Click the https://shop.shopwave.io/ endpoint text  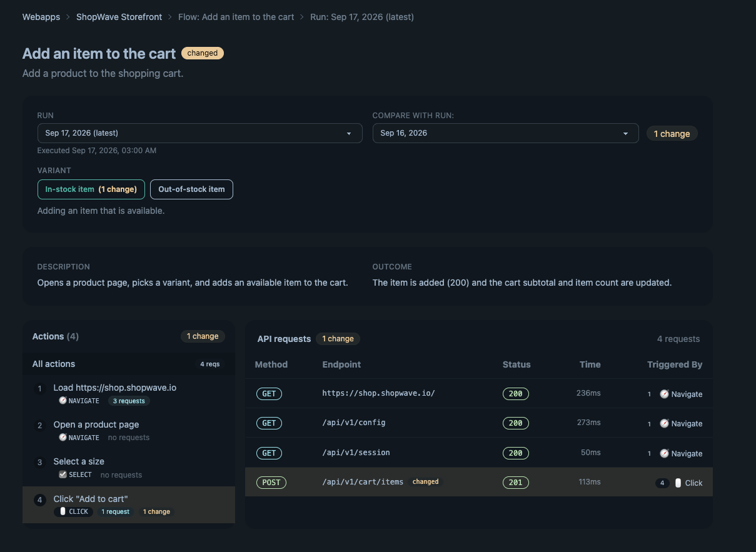tap(378, 393)
